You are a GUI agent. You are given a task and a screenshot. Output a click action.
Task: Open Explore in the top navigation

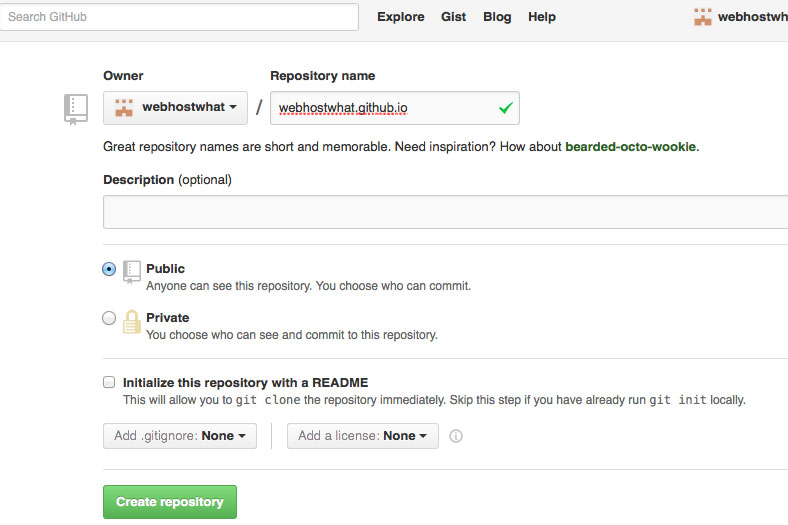coord(401,17)
